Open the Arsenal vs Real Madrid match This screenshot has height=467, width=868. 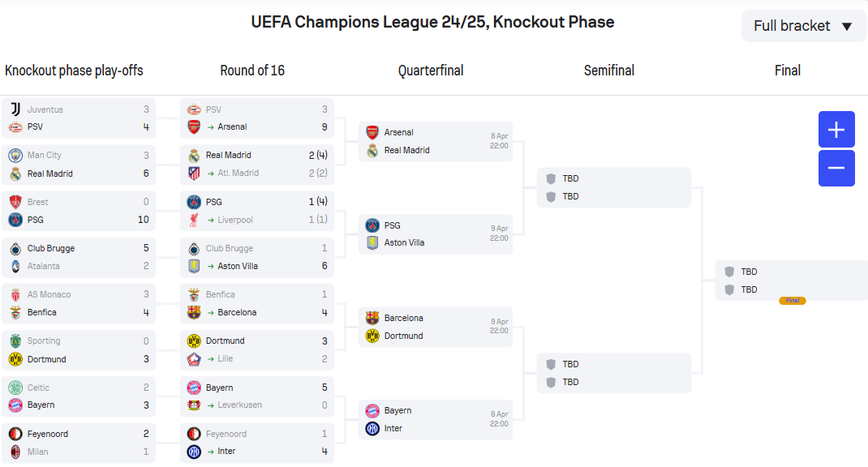436,141
